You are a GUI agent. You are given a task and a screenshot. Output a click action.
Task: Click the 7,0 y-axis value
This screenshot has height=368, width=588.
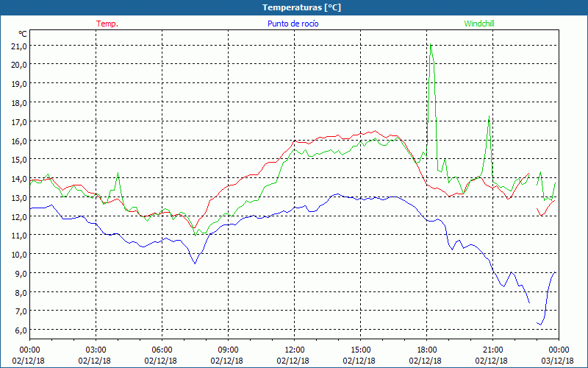pos(21,311)
